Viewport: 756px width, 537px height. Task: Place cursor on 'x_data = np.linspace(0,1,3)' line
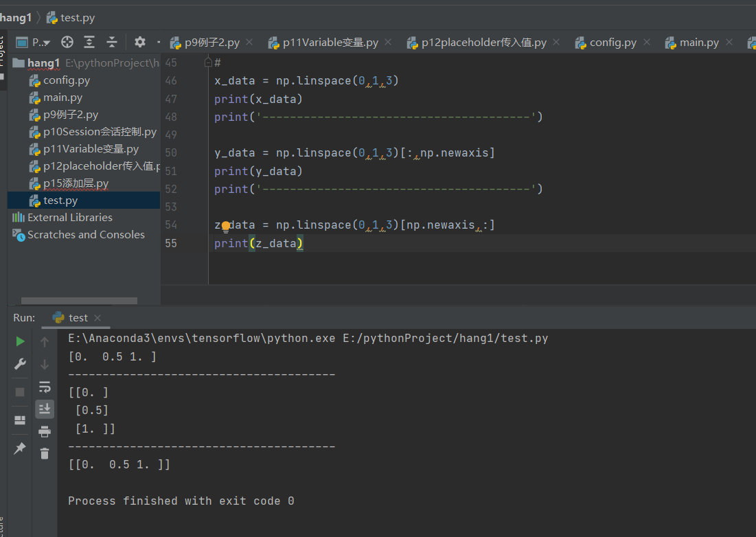[x=306, y=81]
